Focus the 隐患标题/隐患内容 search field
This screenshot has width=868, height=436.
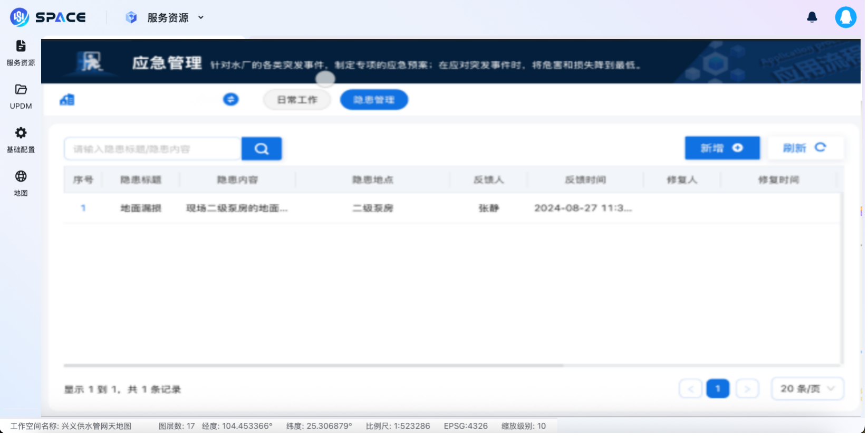[153, 149]
